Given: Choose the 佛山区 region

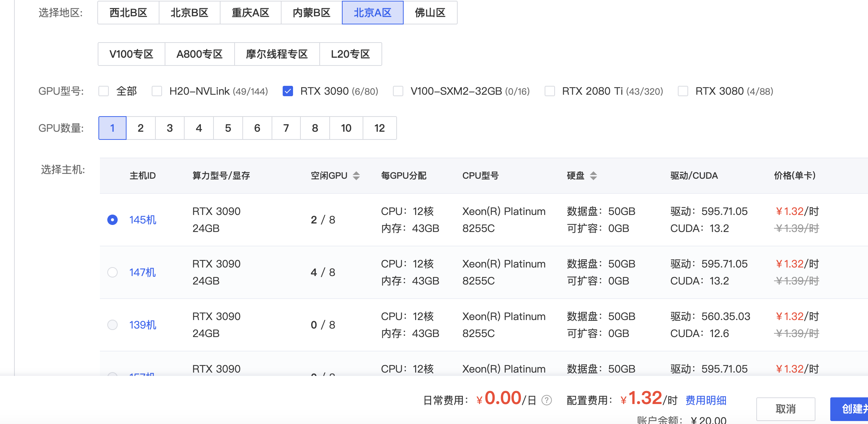Looking at the screenshot, I should coord(430,13).
